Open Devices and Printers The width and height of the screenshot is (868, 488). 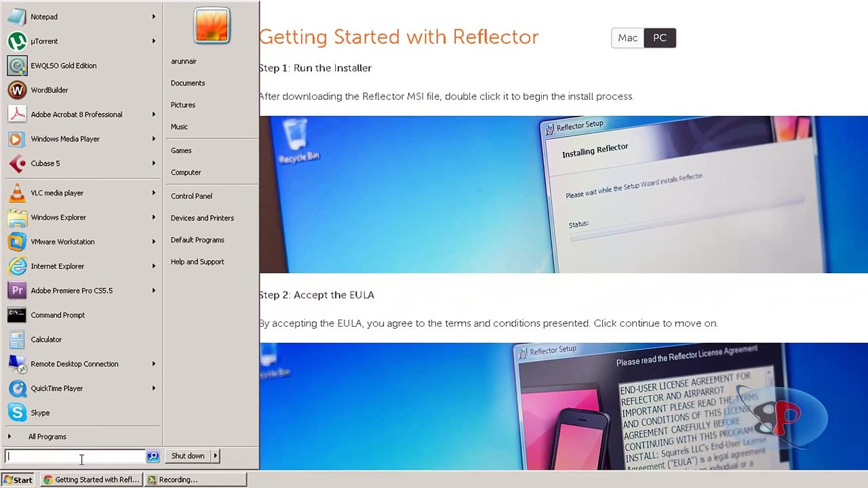click(202, 218)
